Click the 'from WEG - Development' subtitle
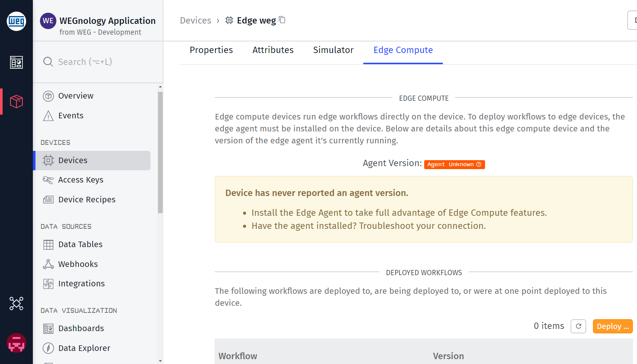637x364 pixels. 100,32
